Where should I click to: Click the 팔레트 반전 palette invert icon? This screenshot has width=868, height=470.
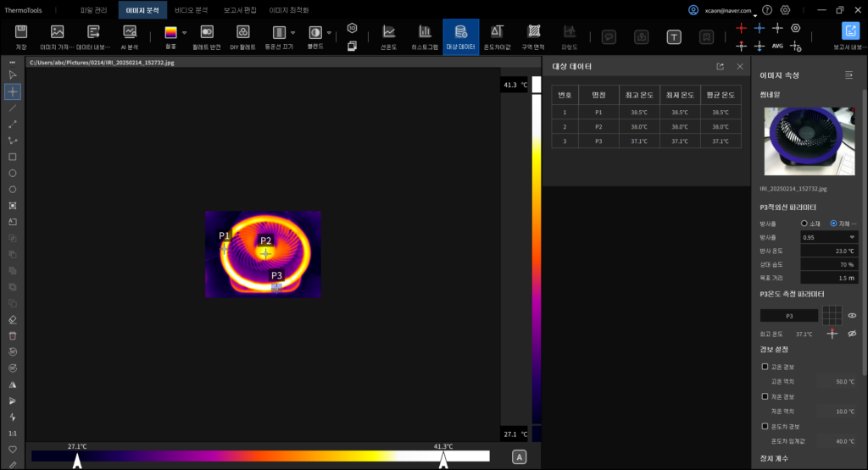pos(207,32)
